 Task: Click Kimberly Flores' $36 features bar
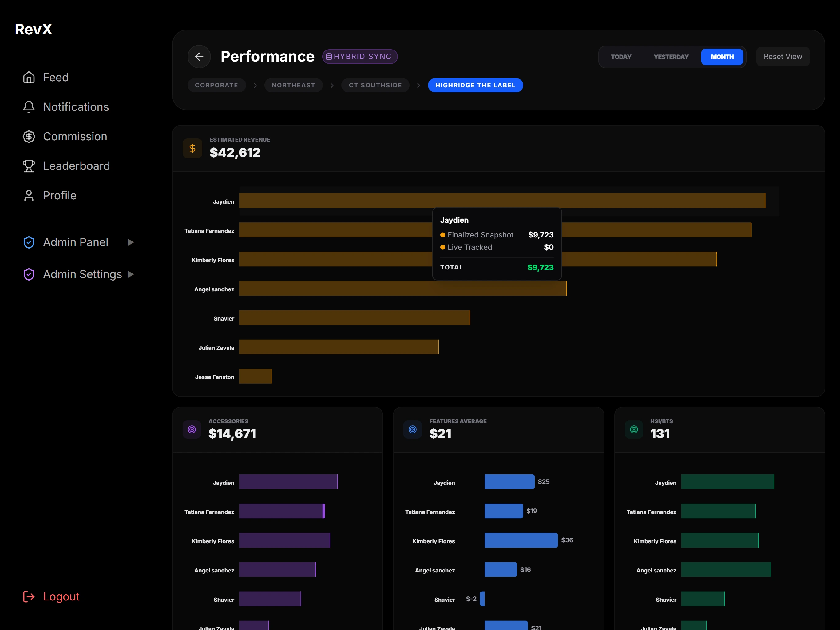click(x=521, y=540)
